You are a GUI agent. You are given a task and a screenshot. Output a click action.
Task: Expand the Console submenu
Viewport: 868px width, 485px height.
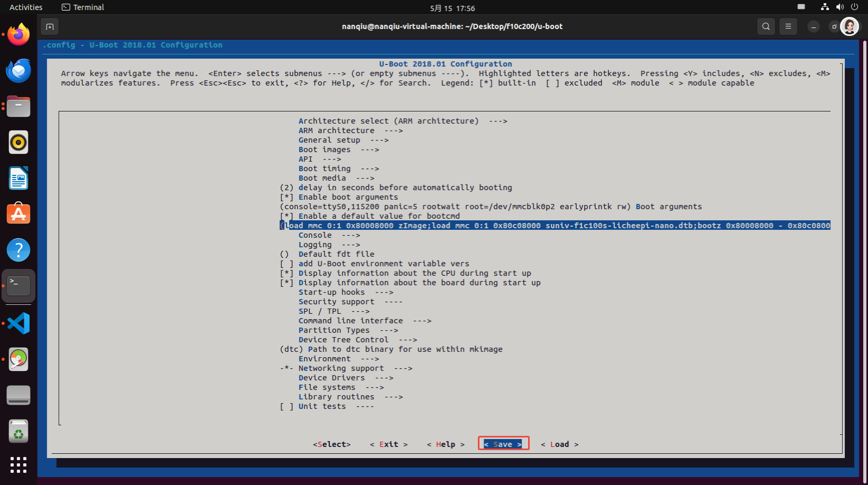tap(329, 235)
